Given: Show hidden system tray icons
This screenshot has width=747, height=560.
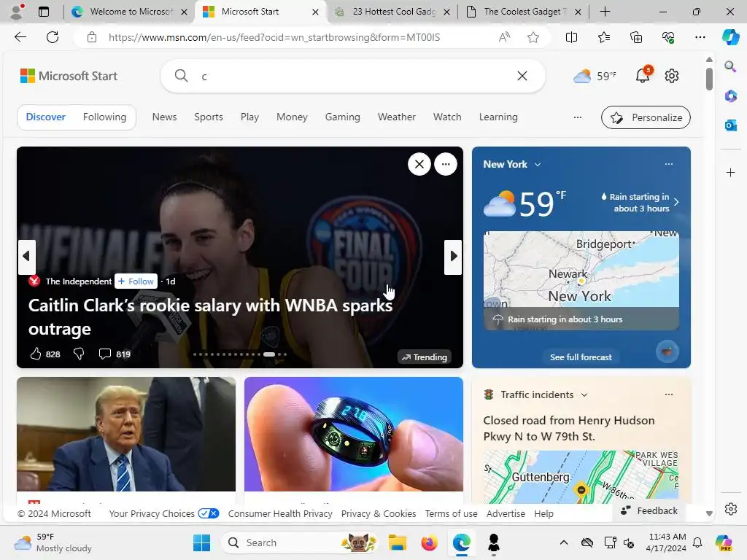Looking at the screenshot, I should (564, 542).
